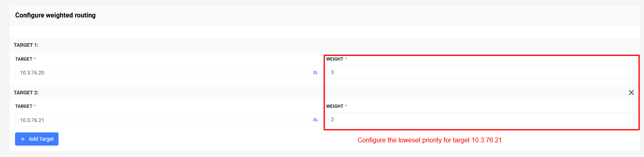Viewport: 644px width, 157px height.
Task: Click the Add Target button text
Action: pos(41,139)
